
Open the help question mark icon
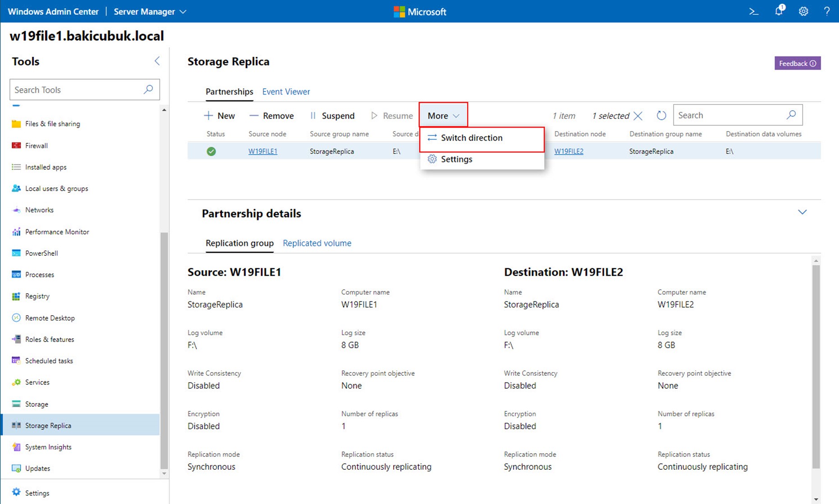[x=826, y=12]
